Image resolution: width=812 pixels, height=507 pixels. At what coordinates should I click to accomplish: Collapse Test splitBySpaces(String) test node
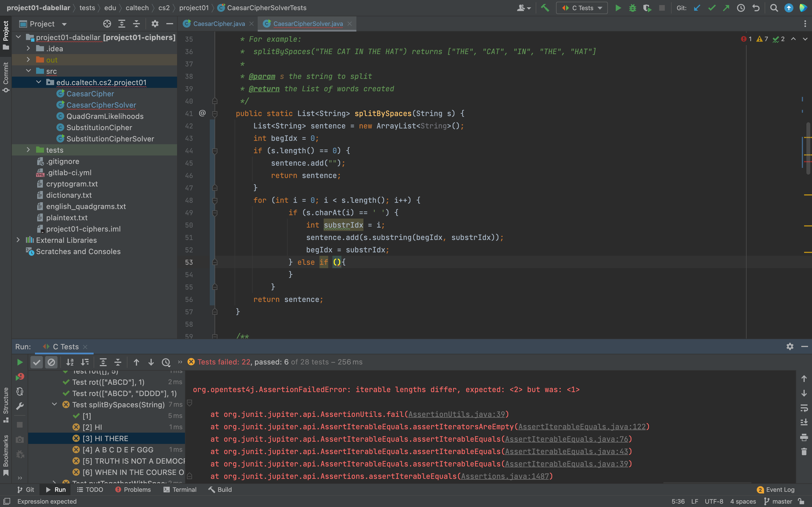tap(54, 404)
